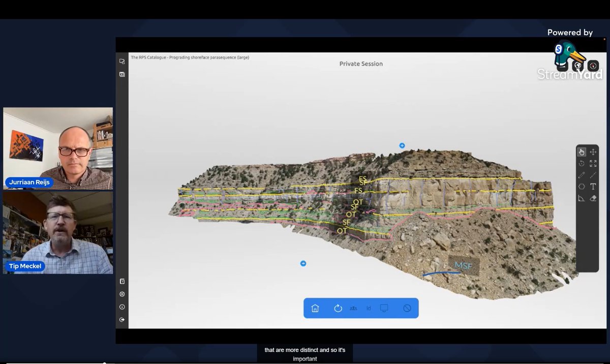Click the exit logout icon in sidebar
The image size is (610, 364).
122,320
